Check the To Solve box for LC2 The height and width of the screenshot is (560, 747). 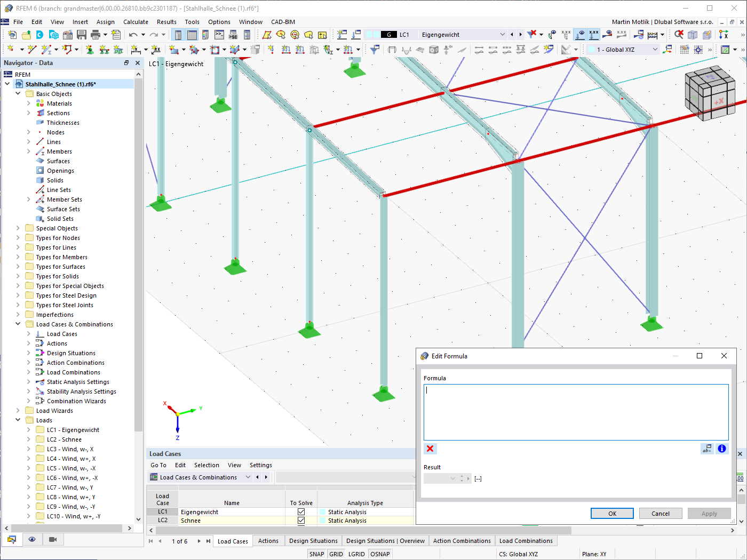coord(301,520)
